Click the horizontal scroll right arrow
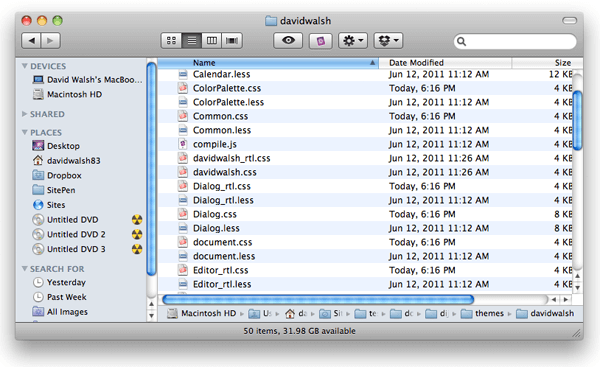Viewport: 600px width, 367px height. (x=566, y=299)
